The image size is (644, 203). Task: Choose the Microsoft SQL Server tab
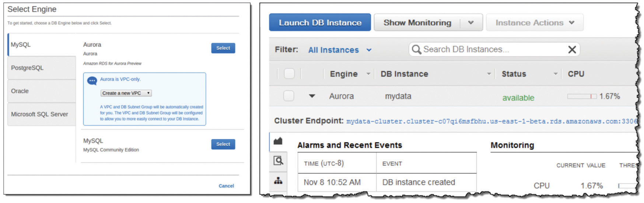42,114
